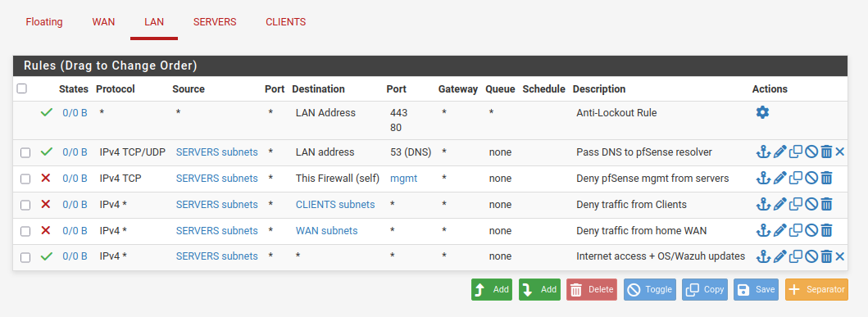This screenshot has height=317, width=868.
Task: Open 0/0 B states link in Pass DNS row
Action: [75, 152]
